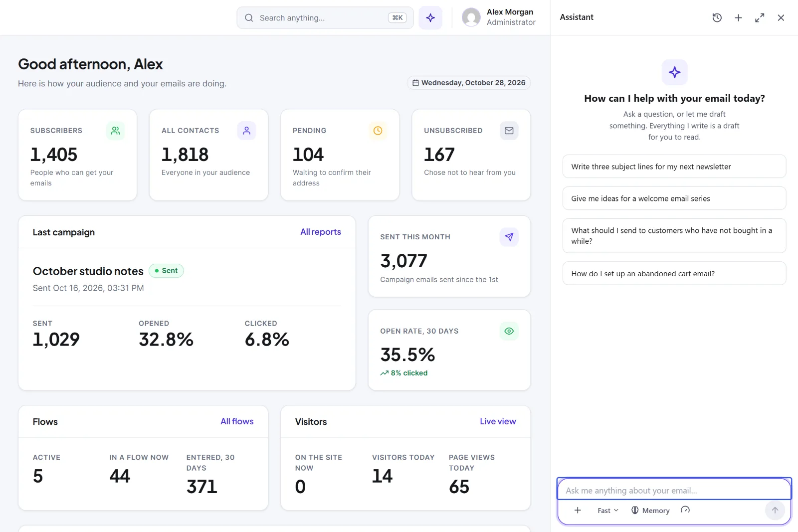Click the green Sent status badge
The image size is (798, 532).
(166, 271)
